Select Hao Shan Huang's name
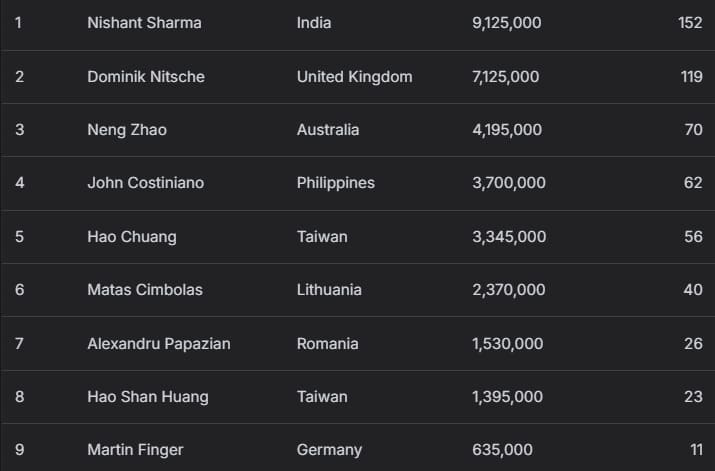The width and height of the screenshot is (715, 471). 148,397
